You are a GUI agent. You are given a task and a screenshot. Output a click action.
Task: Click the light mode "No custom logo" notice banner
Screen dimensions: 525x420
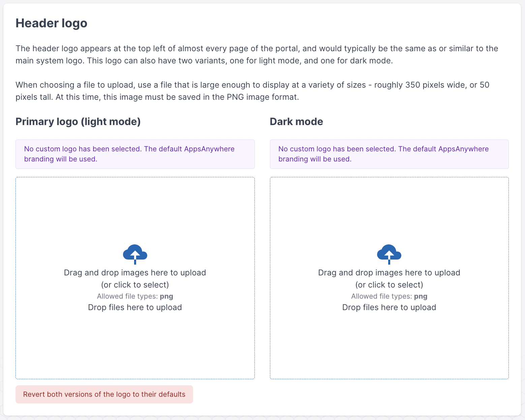pyautogui.click(x=135, y=154)
